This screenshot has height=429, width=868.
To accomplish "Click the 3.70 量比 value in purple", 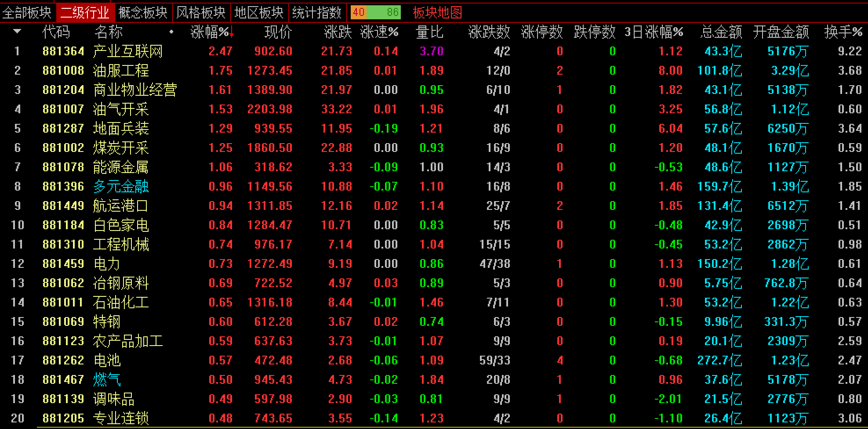I will (x=432, y=51).
